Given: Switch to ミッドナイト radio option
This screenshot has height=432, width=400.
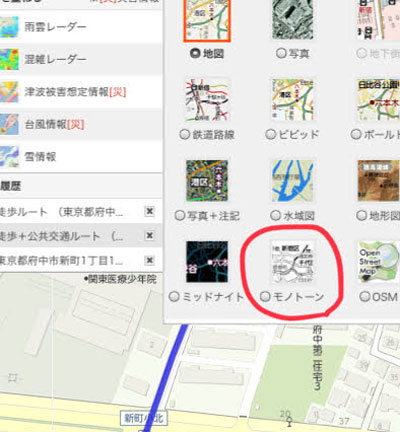Looking at the screenshot, I should point(174,296).
